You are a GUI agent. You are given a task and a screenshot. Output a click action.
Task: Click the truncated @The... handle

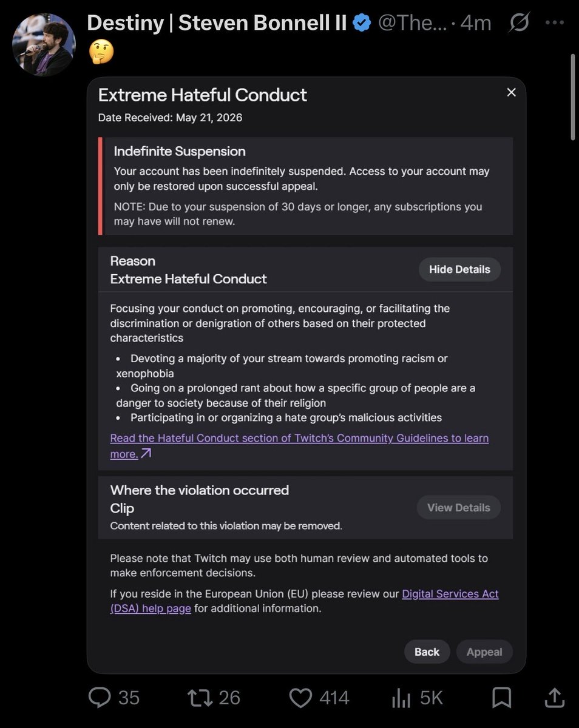coord(413,24)
